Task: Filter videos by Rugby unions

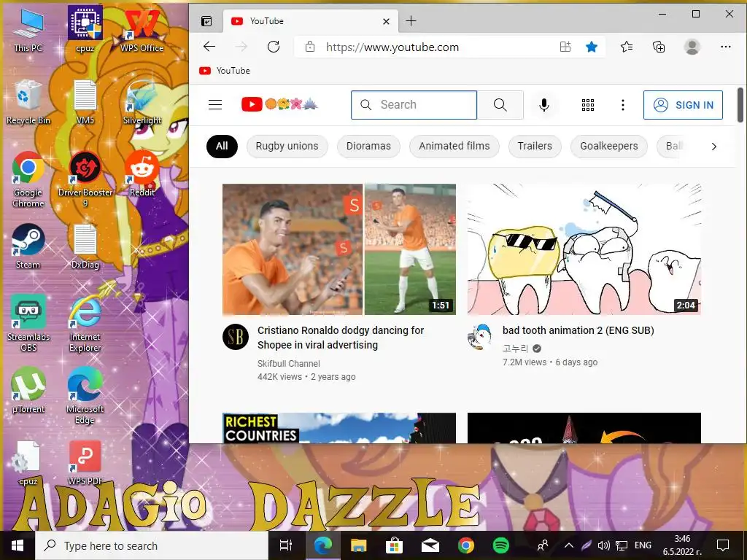Action: point(287,146)
